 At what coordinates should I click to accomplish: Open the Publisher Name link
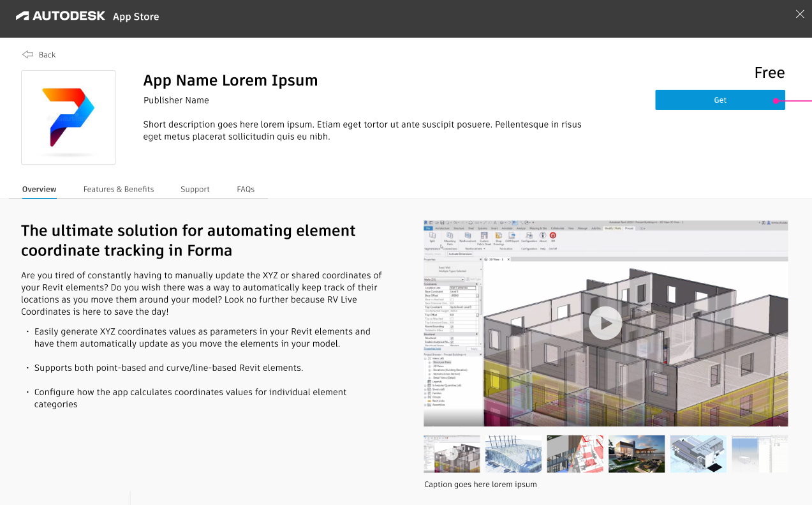tap(176, 100)
